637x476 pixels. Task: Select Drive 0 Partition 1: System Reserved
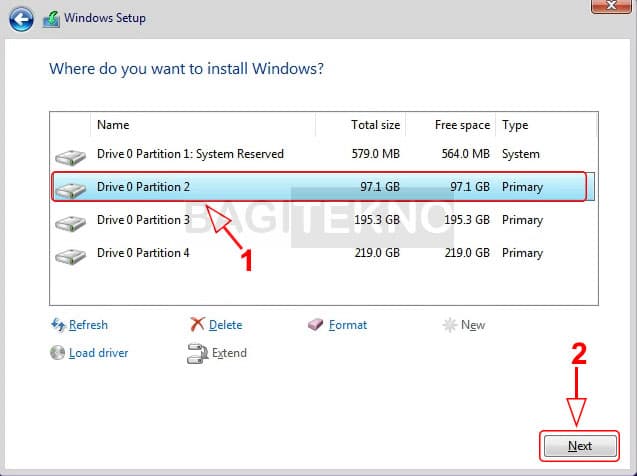coord(323,154)
